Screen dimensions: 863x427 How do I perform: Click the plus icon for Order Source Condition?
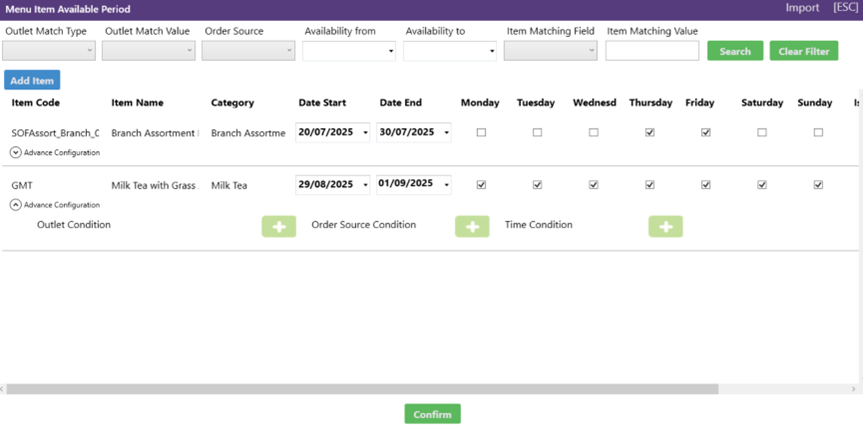pos(472,226)
